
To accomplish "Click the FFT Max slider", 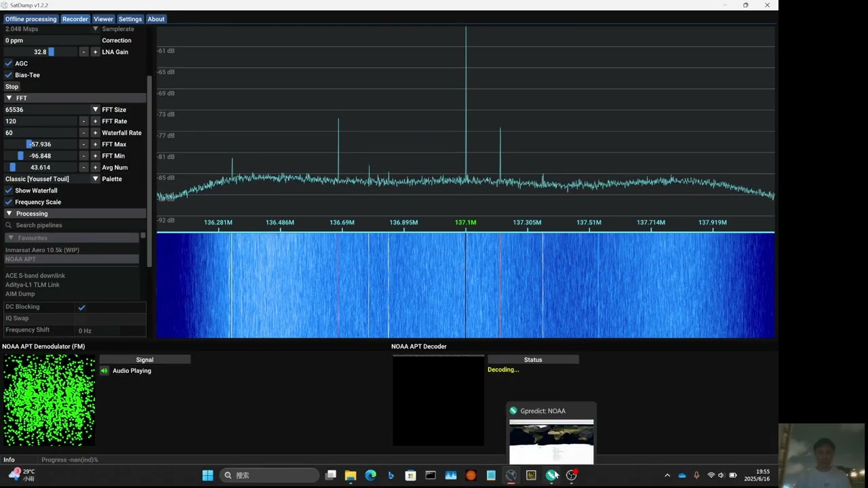I will click(x=41, y=144).
